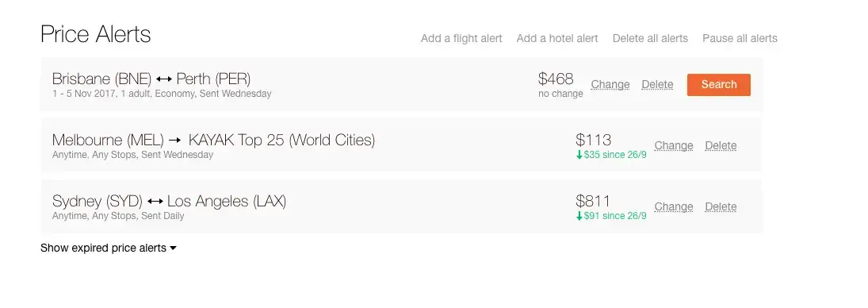Click the round-trip arrow icon between Sydney and Los Angeles
Image resolution: width=868 pixels, height=308 pixels.
coord(155,201)
